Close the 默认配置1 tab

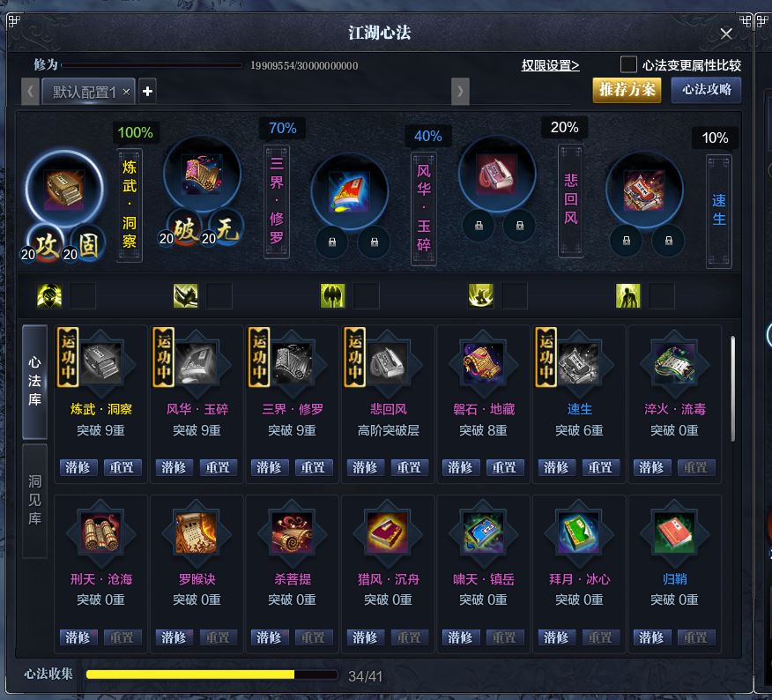[127, 92]
